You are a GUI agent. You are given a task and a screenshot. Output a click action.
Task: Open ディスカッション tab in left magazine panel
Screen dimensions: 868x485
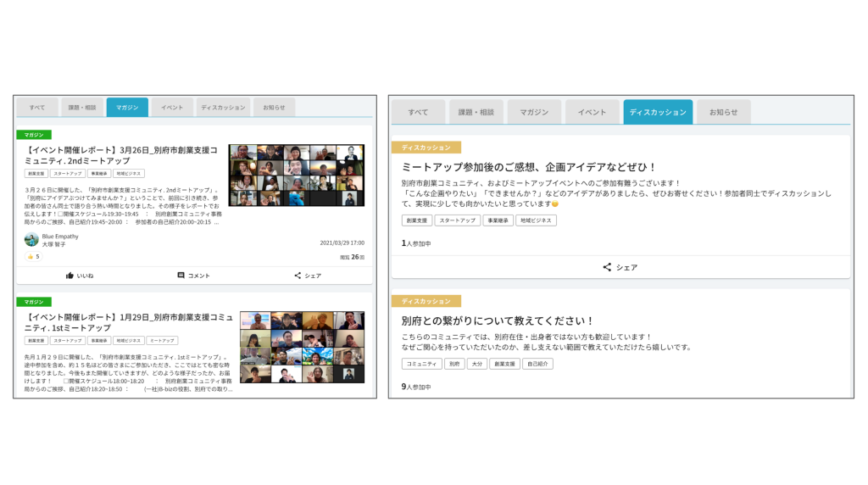coord(223,108)
